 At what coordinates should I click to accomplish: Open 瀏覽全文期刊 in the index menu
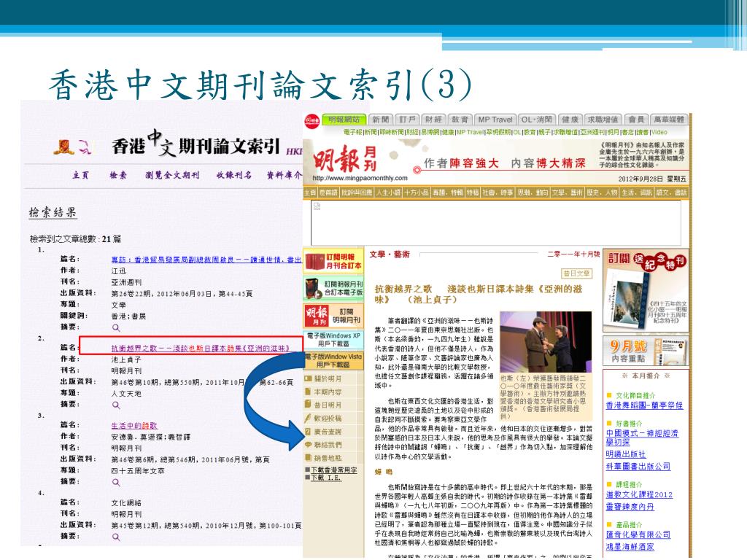[x=172, y=175]
